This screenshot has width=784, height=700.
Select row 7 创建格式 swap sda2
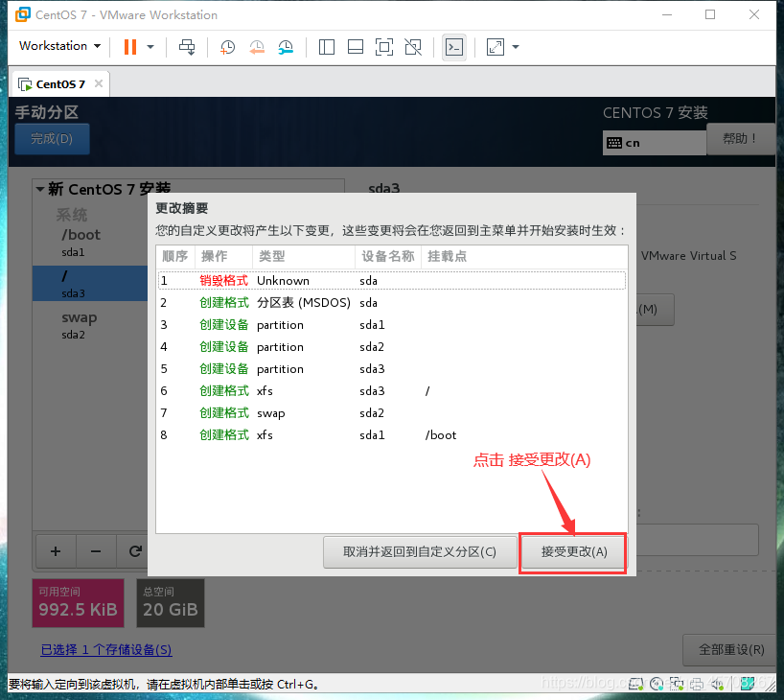392,412
